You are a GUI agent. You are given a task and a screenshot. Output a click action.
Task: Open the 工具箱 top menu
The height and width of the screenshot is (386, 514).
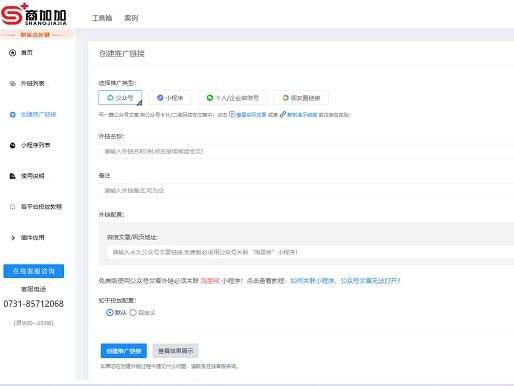[102, 18]
